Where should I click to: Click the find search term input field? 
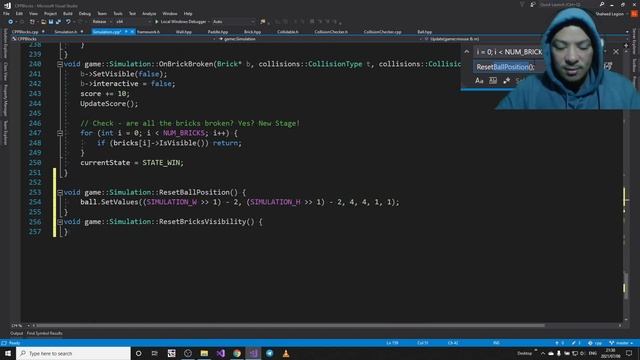point(509,52)
